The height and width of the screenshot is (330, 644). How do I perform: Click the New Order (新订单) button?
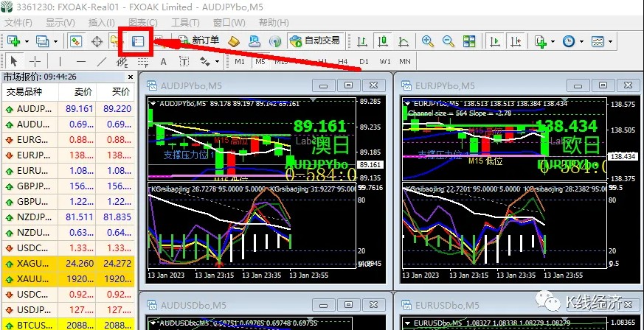tap(199, 41)
